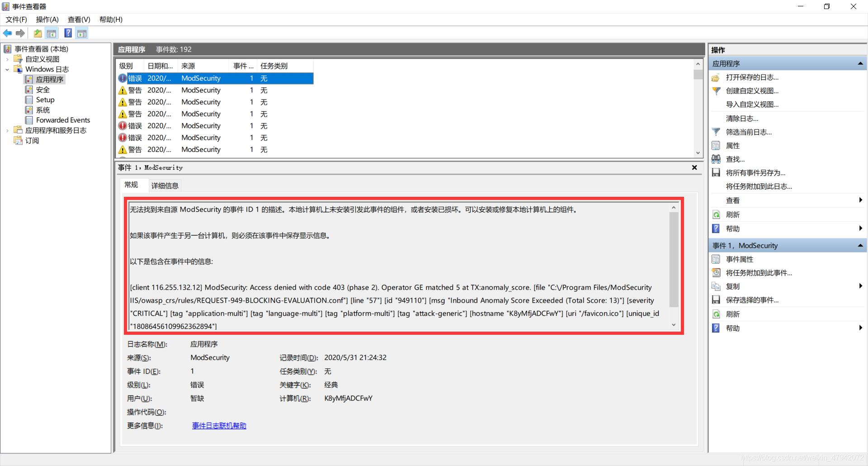The height and width of the screenshot is (466, 868).
Task: Click the 属性 properties icon
Action: (716, 146)
